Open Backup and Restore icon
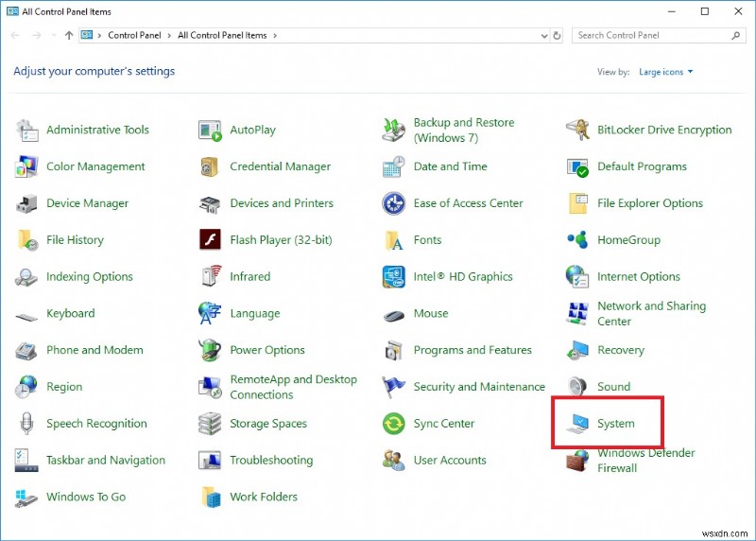This screenshot has height=541, width=756. click(394, 131)
